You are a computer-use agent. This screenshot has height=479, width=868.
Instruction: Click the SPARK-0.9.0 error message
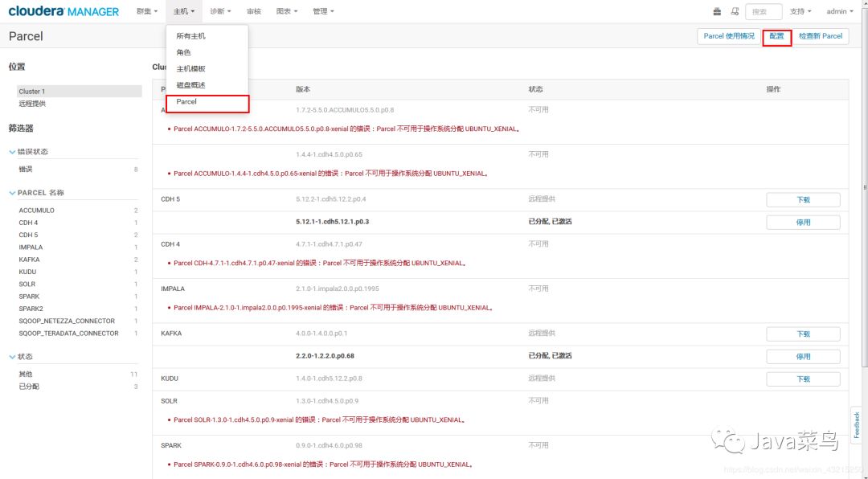coord(323,465)
